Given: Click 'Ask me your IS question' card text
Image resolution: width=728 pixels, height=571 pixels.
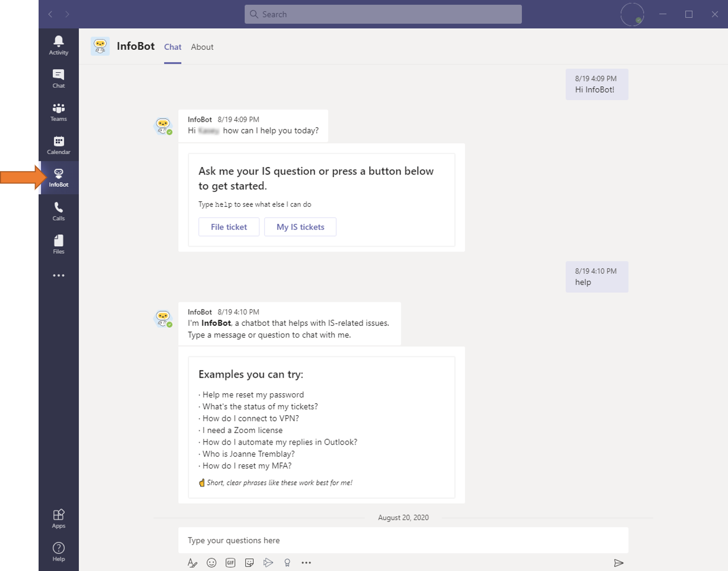Looking at the screenshot, I should click(316, 179).
